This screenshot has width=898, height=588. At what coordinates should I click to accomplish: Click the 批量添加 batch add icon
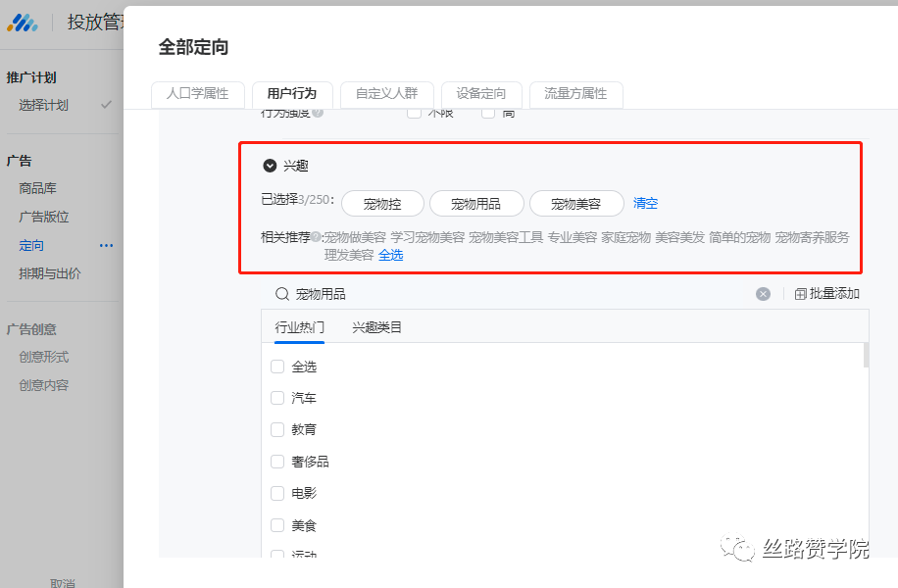(x=801, y=294)
